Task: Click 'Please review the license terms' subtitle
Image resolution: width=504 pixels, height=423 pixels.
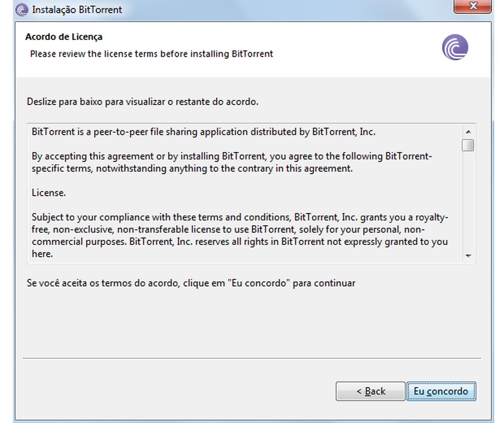Action: [152, 54]
